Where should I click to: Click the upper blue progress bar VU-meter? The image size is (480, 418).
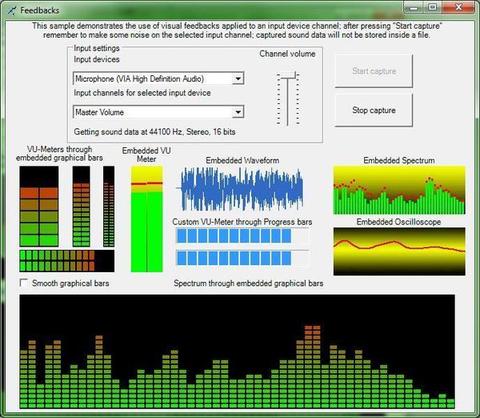tap(242, 236)
